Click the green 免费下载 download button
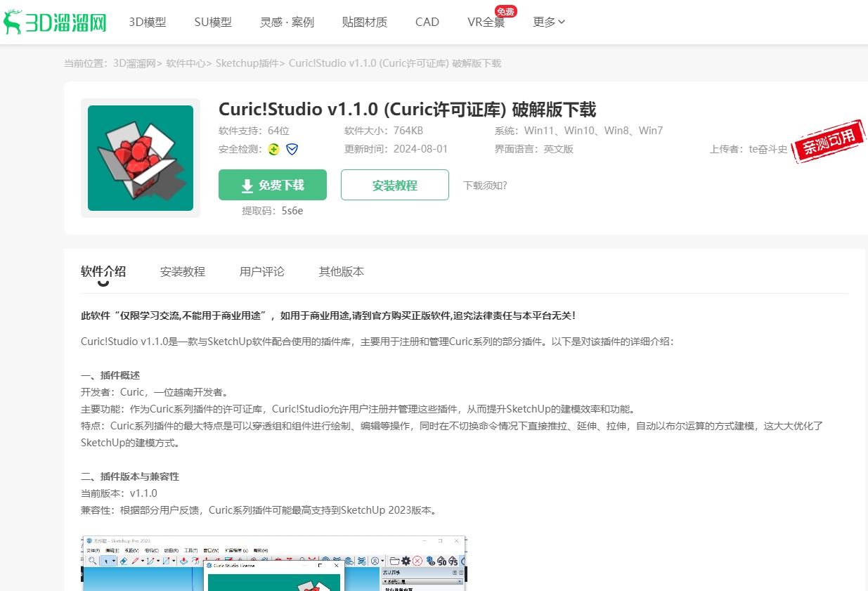868x591 pixels. [272, 185]
